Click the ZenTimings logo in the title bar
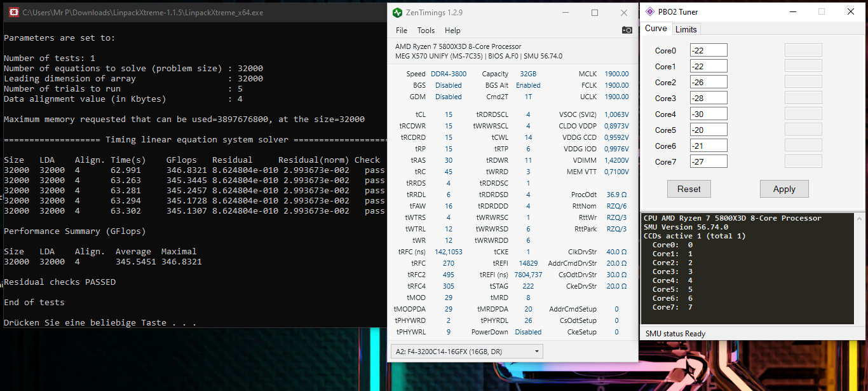 point(397,12)
